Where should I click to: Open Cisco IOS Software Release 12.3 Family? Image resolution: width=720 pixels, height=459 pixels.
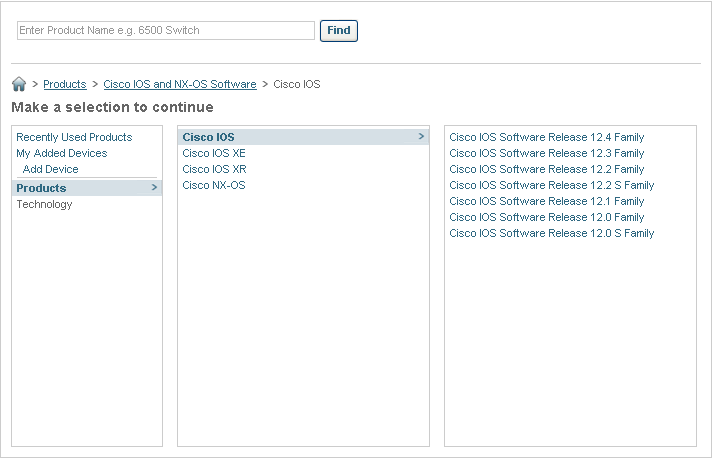click(546, 153)
